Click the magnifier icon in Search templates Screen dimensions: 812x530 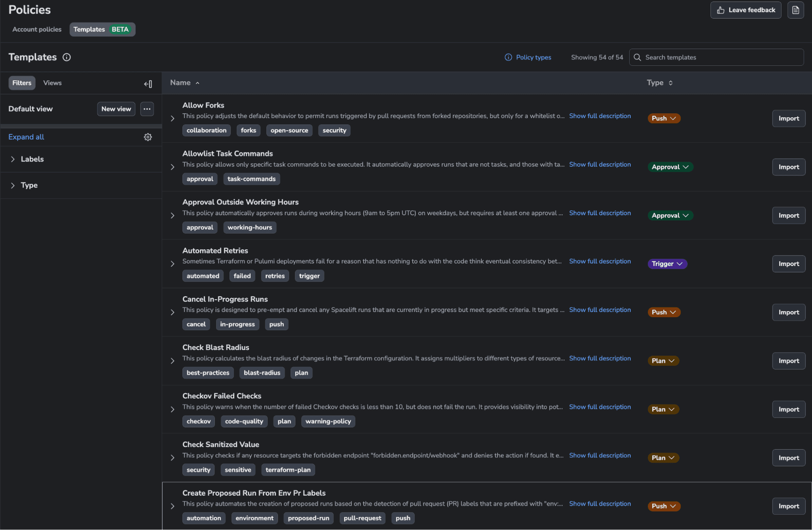pyautogui.click(x=637, y=57)
